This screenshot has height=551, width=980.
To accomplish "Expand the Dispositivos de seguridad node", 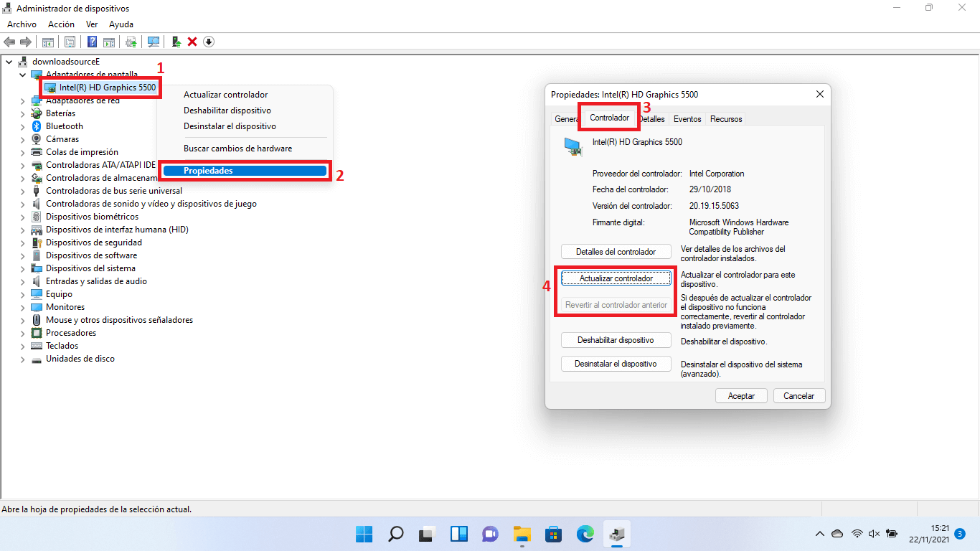I will point(22,242).
